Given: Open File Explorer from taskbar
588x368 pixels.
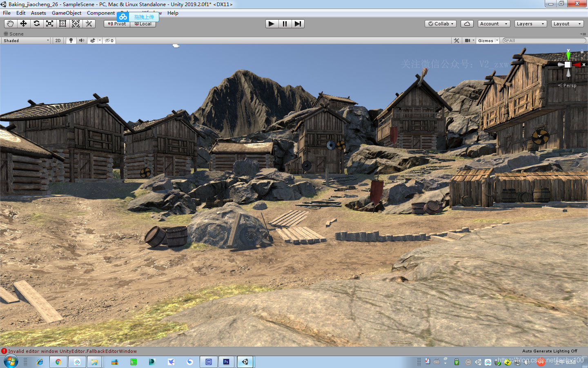Looking at the screenshot, I should pos(94,362).
